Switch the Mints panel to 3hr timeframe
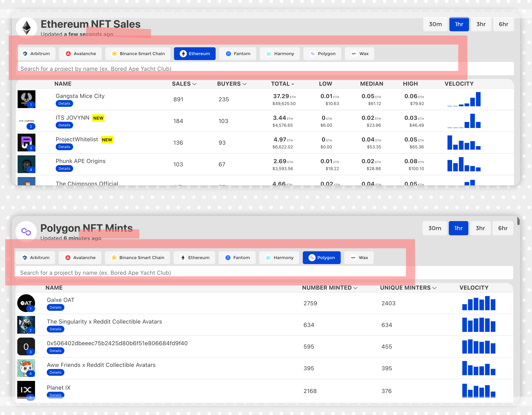 point(480,228)
